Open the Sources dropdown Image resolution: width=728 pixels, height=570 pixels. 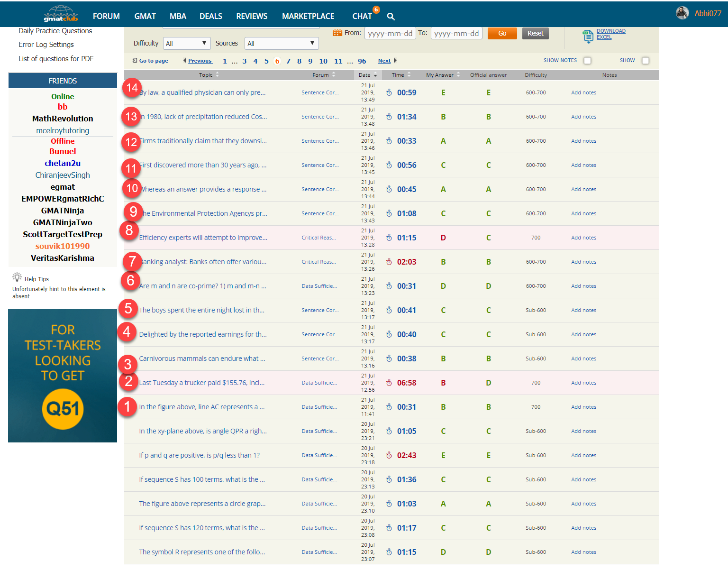pyautogui.click(x=282, y=43)
